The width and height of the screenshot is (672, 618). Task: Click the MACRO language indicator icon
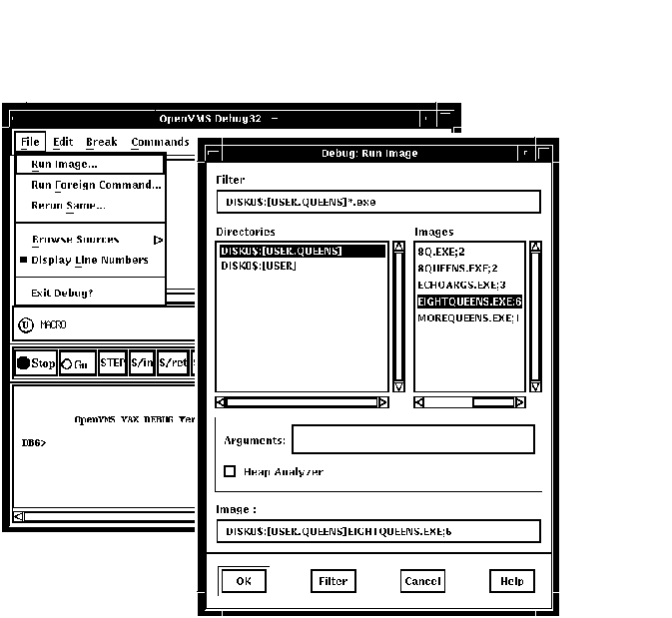tap(26, 325)
